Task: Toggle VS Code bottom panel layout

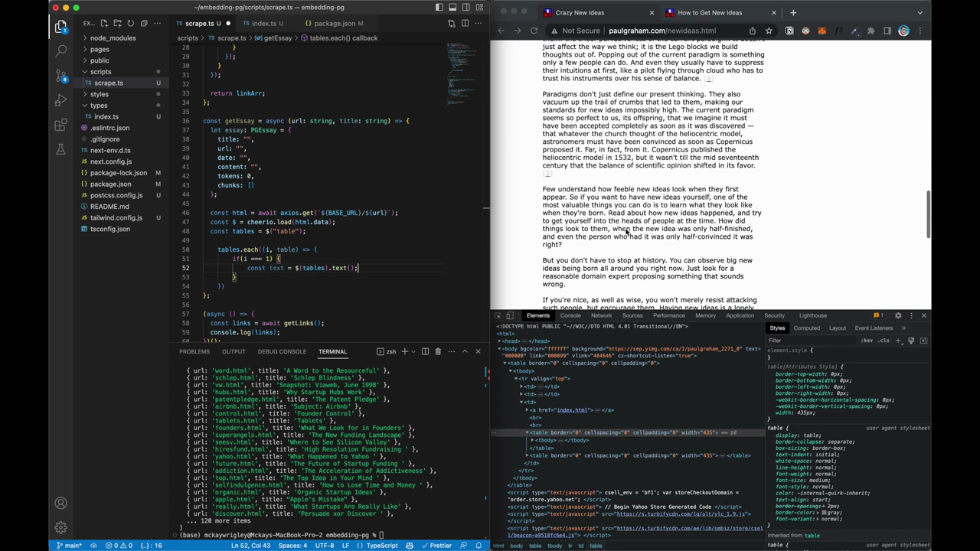Action: 452,8
